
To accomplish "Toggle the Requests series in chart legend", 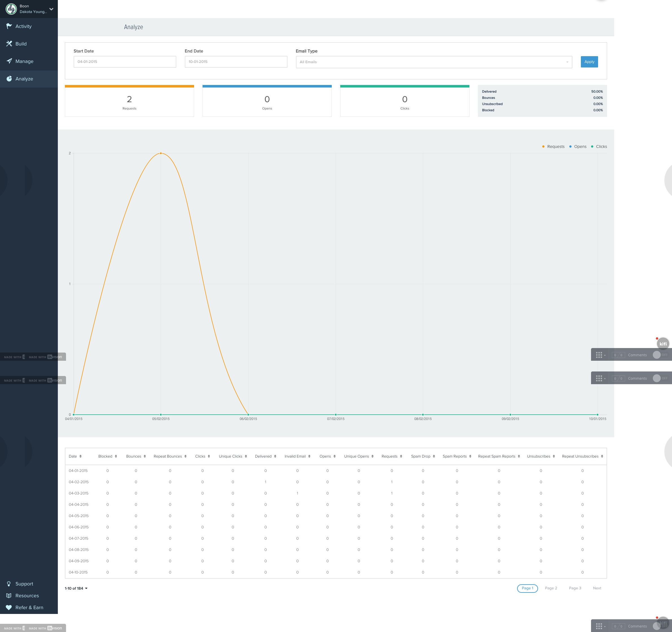I will (553, 146).
